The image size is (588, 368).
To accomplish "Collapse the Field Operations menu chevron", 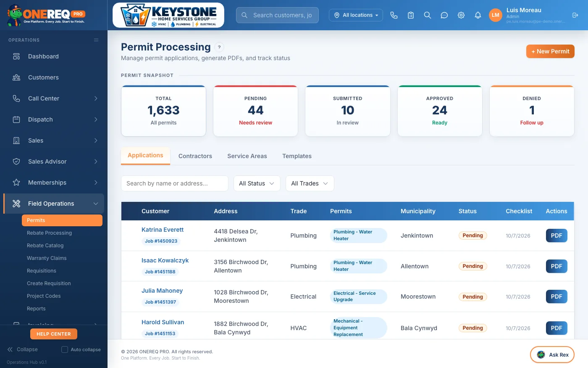I will pos(96,204).
